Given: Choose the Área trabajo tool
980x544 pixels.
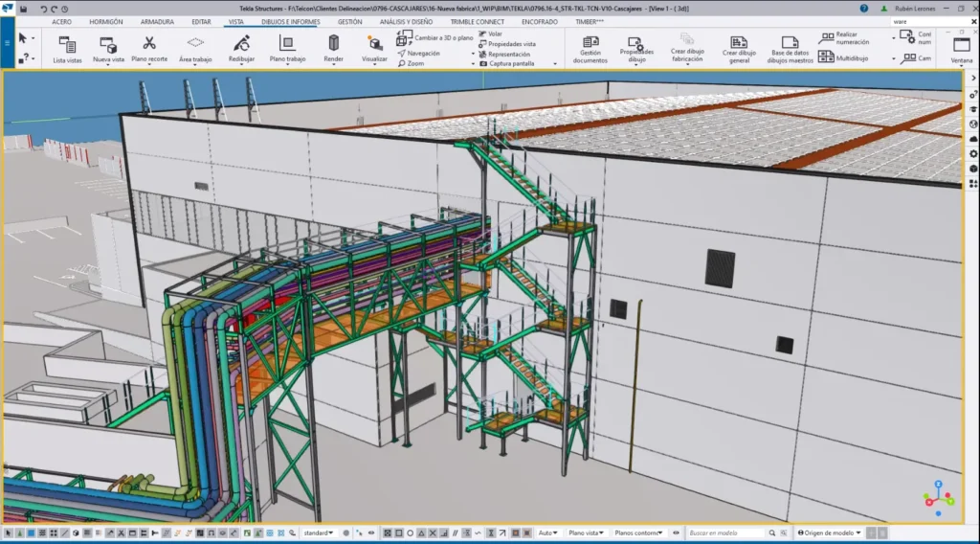Looking at the screenshot, I should (x=195, y=50).
